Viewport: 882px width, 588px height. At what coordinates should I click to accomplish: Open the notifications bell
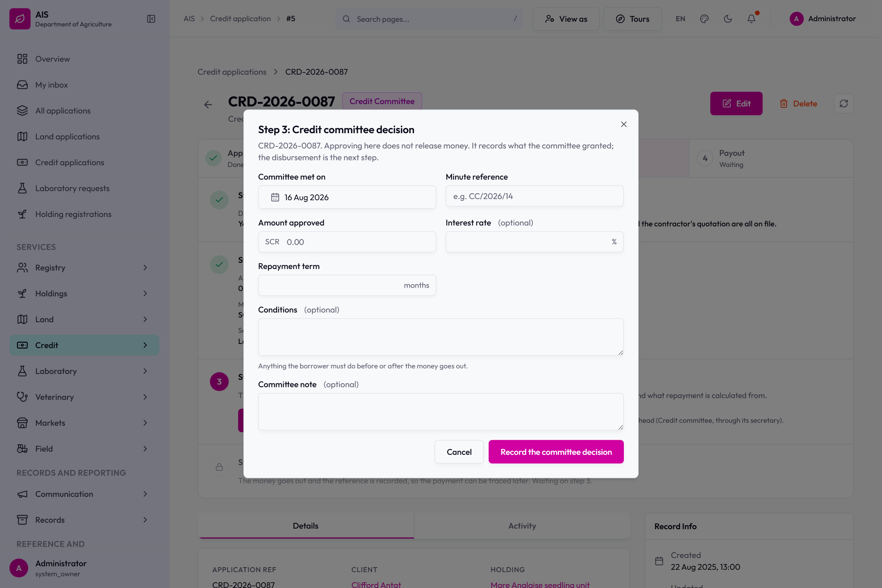[x=751, y=19]
